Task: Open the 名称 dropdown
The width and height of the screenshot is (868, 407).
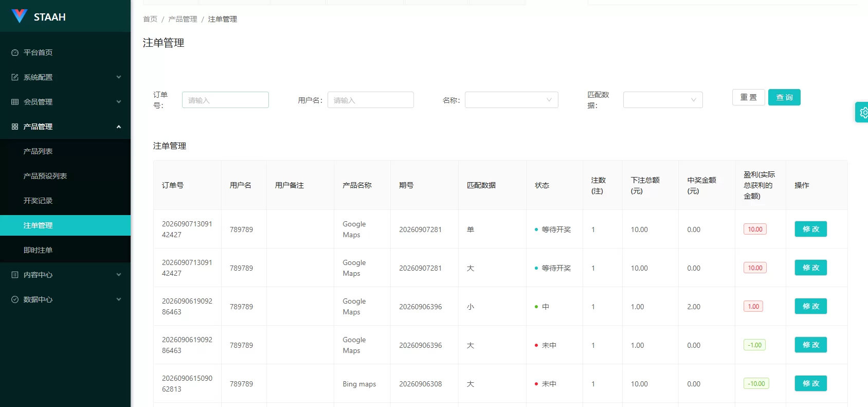Action: click(x=512, y=100)
